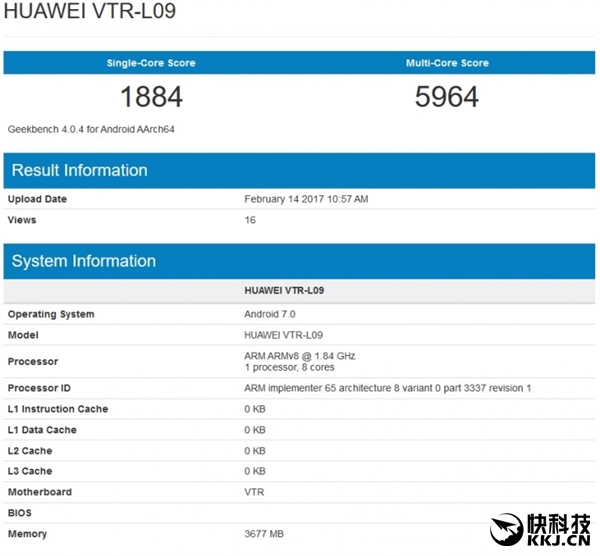Viewport: 600px width, 556px height.
Task: Select the L1 Data Cache 0 KB value
Action: 255,430
